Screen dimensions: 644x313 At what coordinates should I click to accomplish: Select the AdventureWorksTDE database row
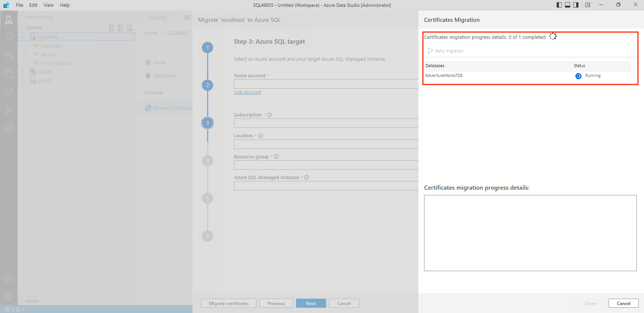pyautogui.click(x=527, y=76)
